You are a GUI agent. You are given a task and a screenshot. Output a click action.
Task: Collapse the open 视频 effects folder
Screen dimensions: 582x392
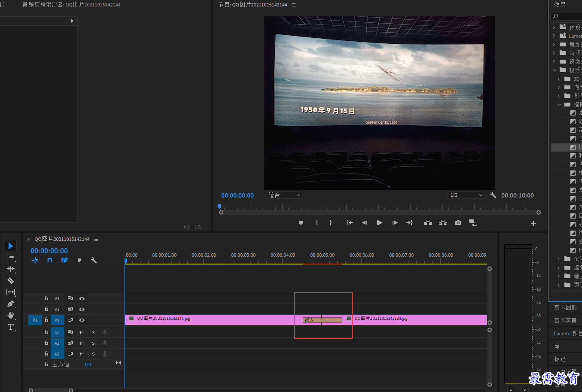555,70
